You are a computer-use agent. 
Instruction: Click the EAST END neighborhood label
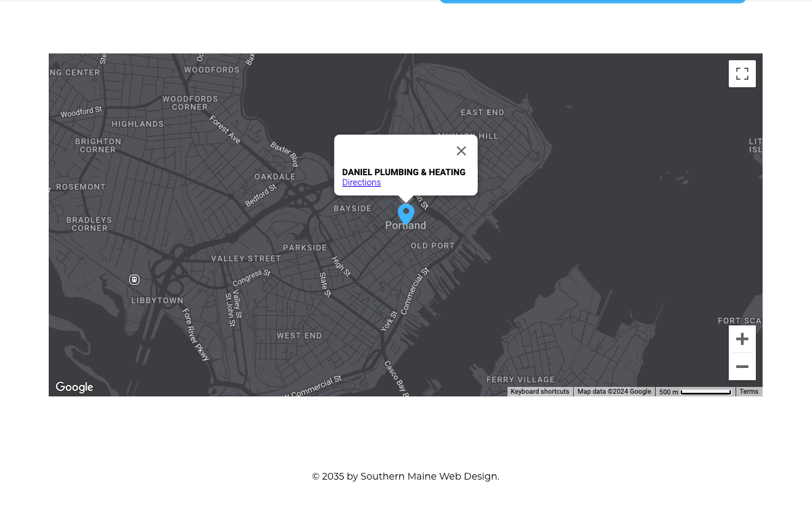pos(482,112)
